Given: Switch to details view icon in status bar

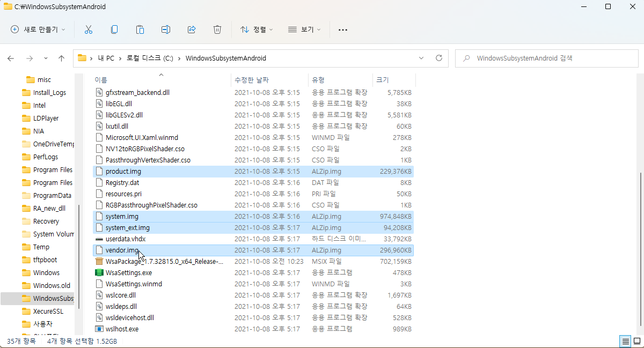Looking at the screenshot, I should pyautogui.click(x=625, y=341).
